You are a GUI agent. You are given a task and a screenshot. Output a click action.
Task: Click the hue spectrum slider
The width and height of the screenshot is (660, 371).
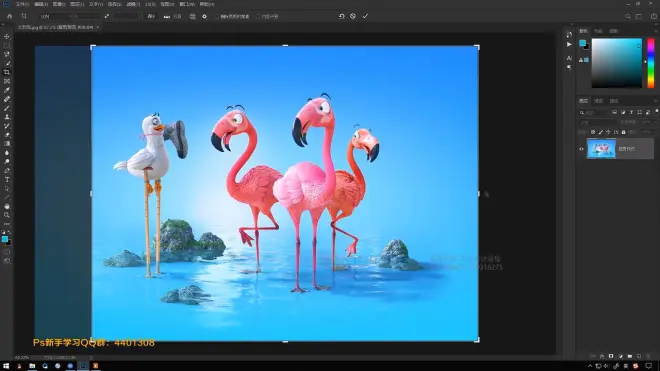(651, 63)
